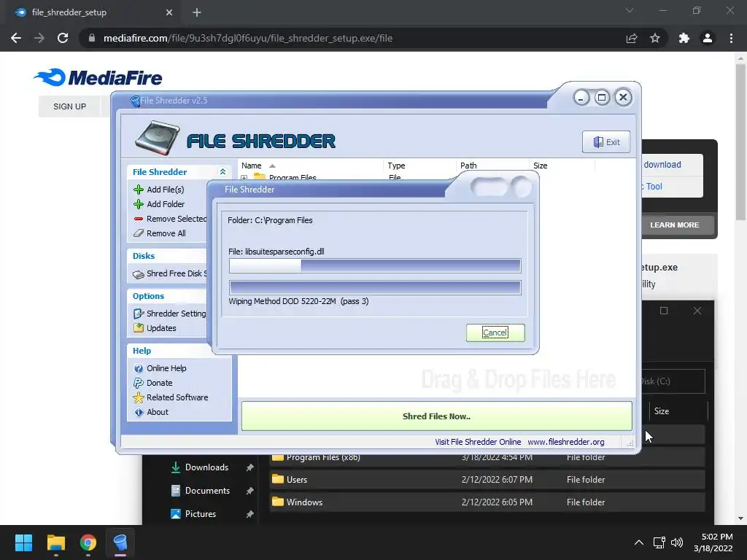This screenshot has height=560, width=747.
Task: Click the Donate PayPal icon
Action: click(139, 383)
